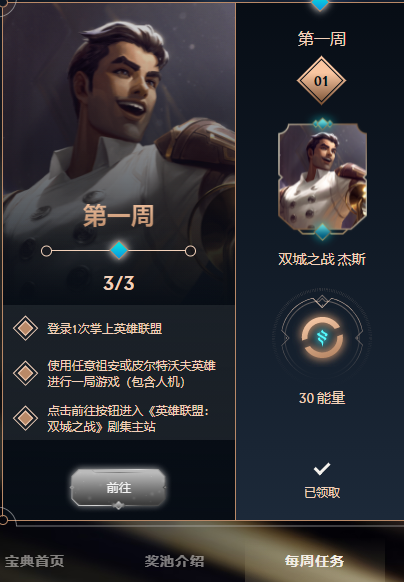Click the 双城之战 杰斯 skin name
404x582 pixels.
(x=322, y=259)
